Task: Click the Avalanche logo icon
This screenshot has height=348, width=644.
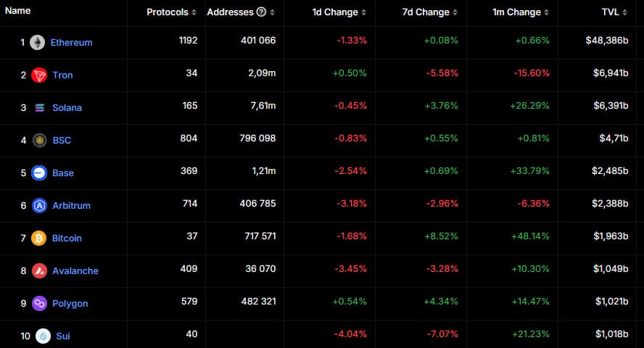Action: tap(39, 270)
